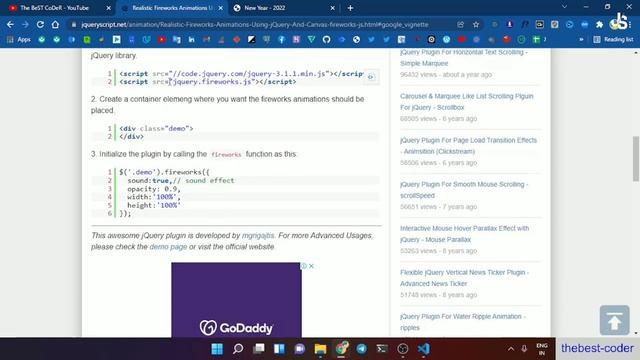Image resolution: width=640 pixels, height=360 pixels.
Task: Close The BeST CoDeR YouTube tab
Action: point(109,8)
